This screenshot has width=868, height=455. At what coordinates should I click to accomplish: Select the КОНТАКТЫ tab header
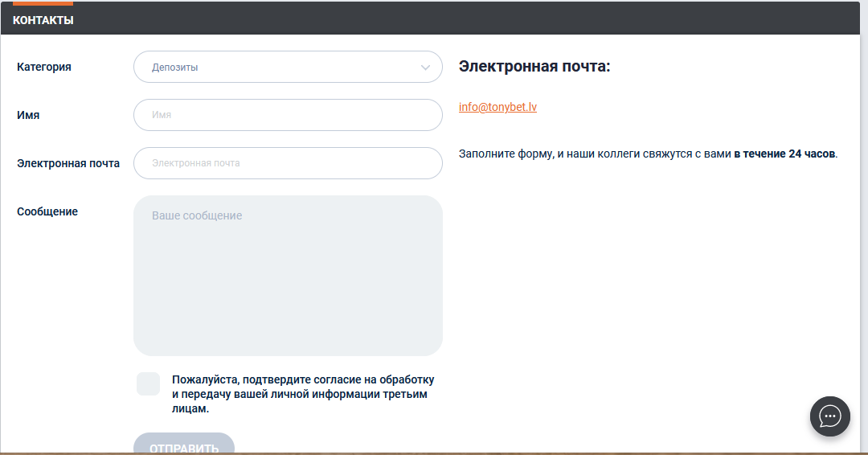pyautogui.click(x=43, y=20)
